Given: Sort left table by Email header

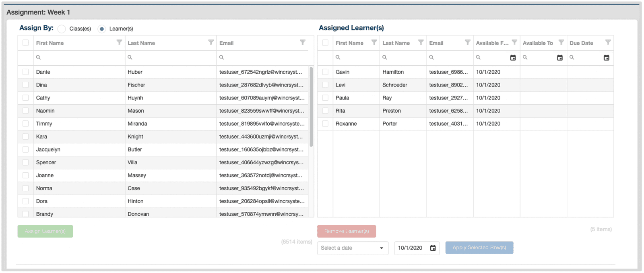Looking at the screenshot, I should 227,43.
